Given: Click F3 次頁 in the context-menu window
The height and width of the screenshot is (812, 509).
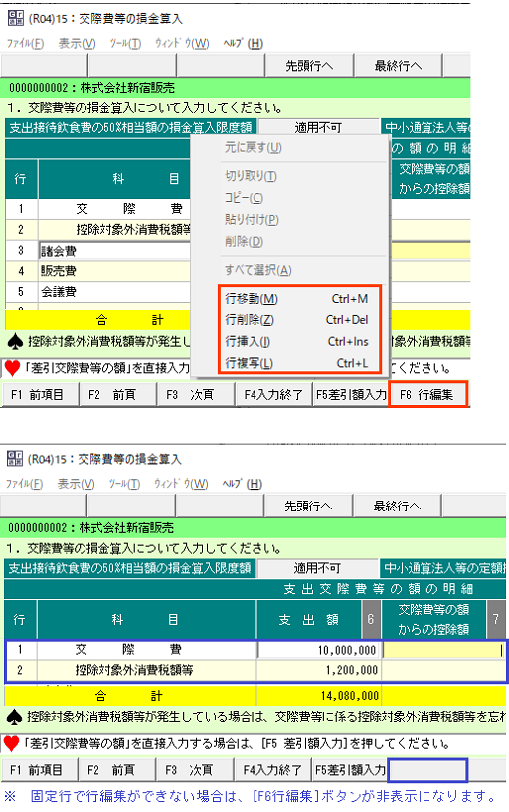Looking at the screenshot, I should 196,395.
